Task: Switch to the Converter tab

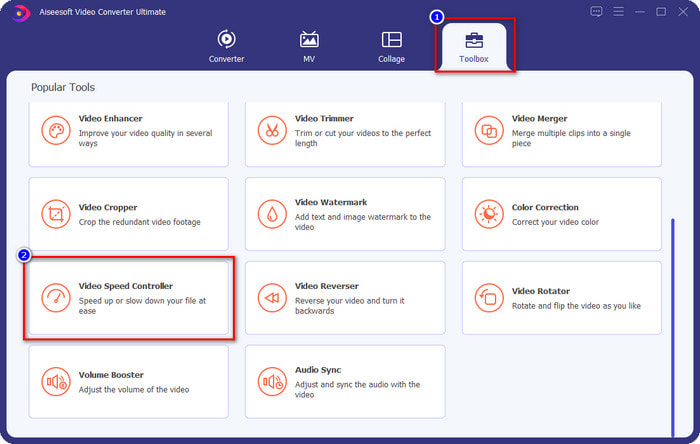Action: tap(226, 47)
